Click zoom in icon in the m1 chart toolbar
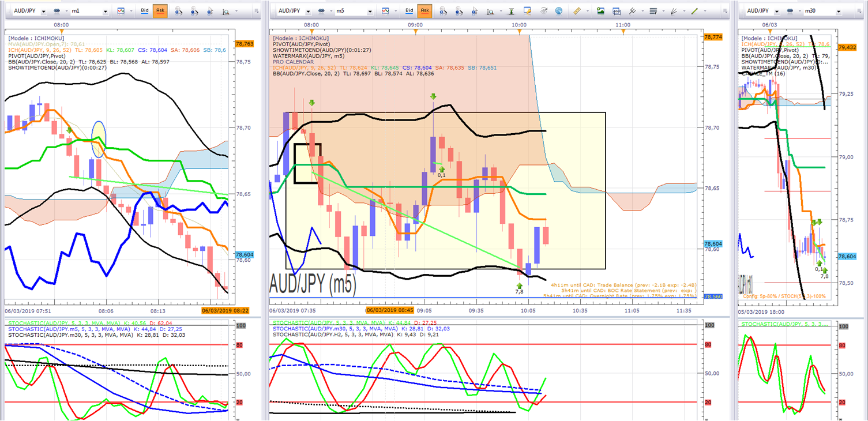Viewport: 868px width, 421px height. pos(179,11)
